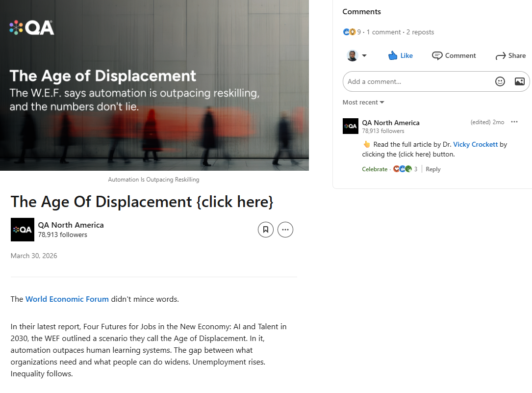
Task: Click Reply under the QA comment
Action: (433, 169)
